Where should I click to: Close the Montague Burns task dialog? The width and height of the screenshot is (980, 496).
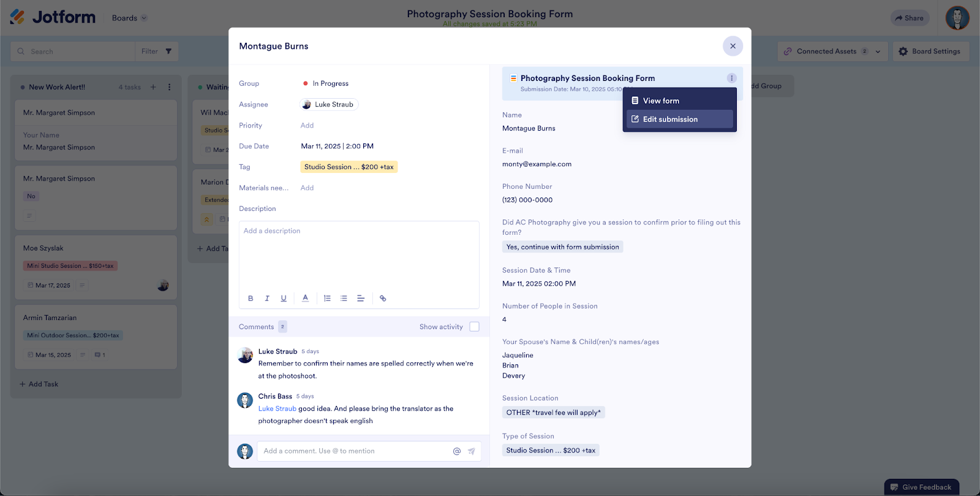733,46
